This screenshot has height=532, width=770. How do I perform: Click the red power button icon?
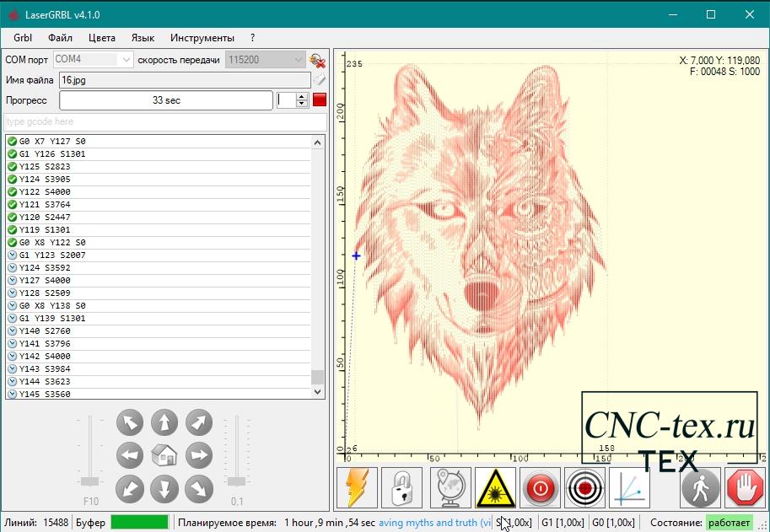(x=540, y=487)
